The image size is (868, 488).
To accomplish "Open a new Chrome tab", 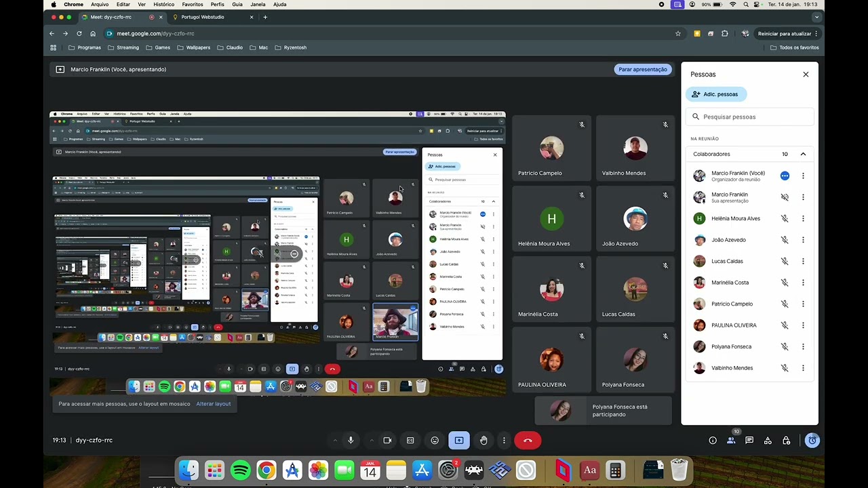I will tap(265, 17).
